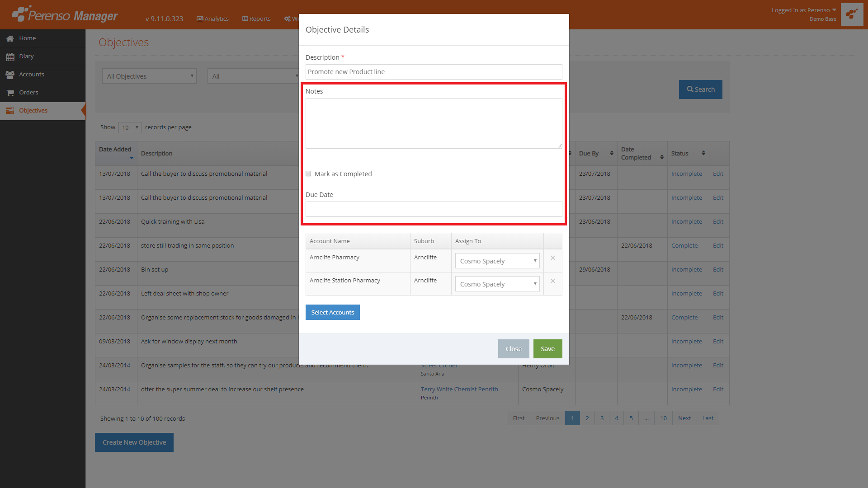Viewport: 868px width, 488px height.
Task: Sort by the Status column arrows
Action: [703, 153]
